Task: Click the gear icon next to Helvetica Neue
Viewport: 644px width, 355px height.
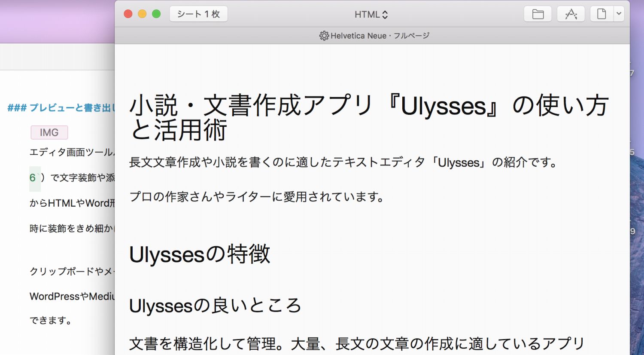Action: tap(324, 36)
